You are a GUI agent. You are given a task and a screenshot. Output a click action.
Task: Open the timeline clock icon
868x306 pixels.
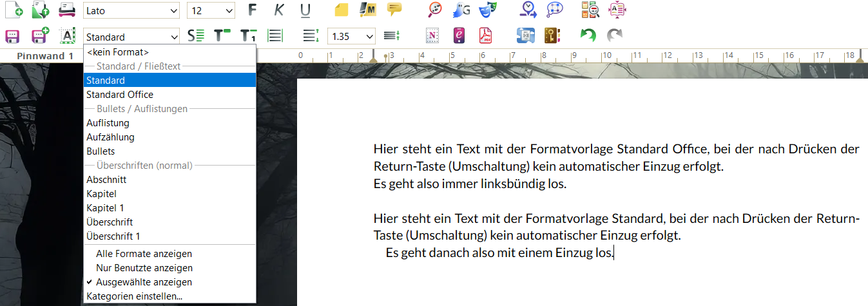tap(528, 10)
